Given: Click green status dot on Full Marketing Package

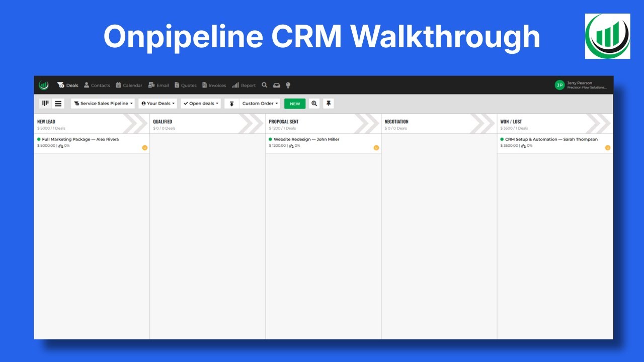Looking at the screenshot, I should coord(39,139).
